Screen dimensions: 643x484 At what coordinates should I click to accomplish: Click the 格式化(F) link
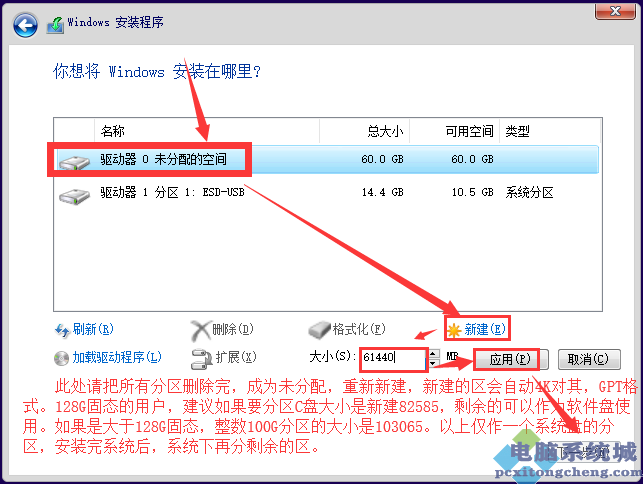[359, 329]
